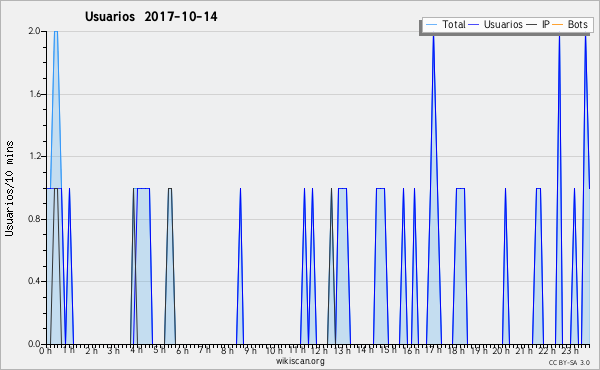This screenshot has height=370, width=600.
Task: Click the CC BY-SA 3.0 license text
Action: (x=569, y=362)
